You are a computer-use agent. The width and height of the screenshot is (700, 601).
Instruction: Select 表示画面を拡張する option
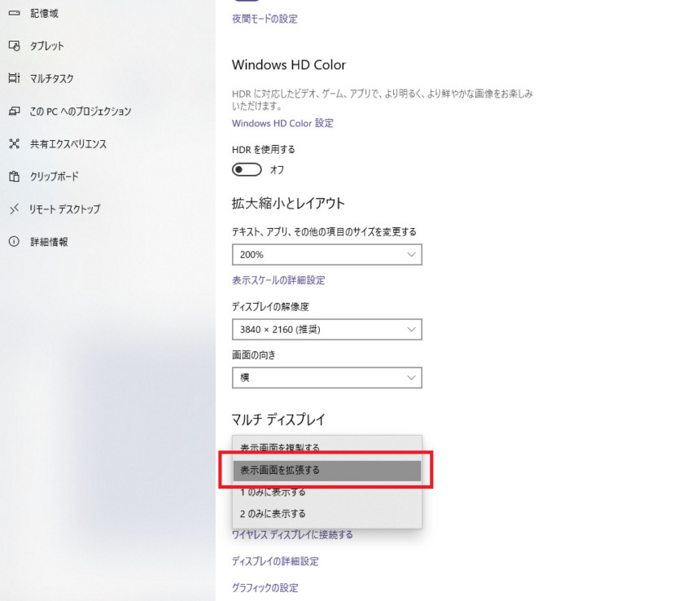click(326, 470)
